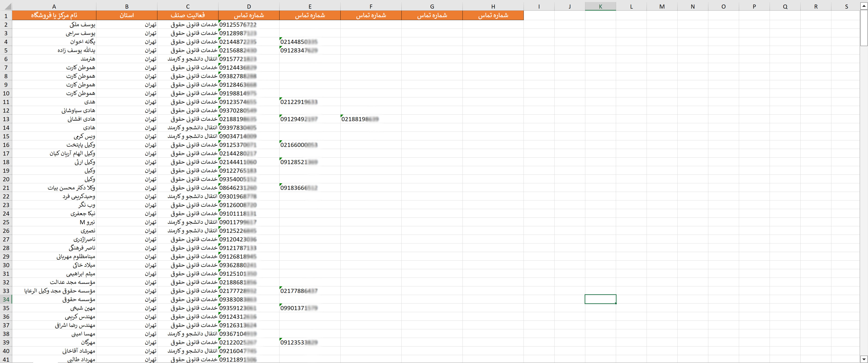Select cell 'وحیدکریمی فرد'

pos(54,196)
